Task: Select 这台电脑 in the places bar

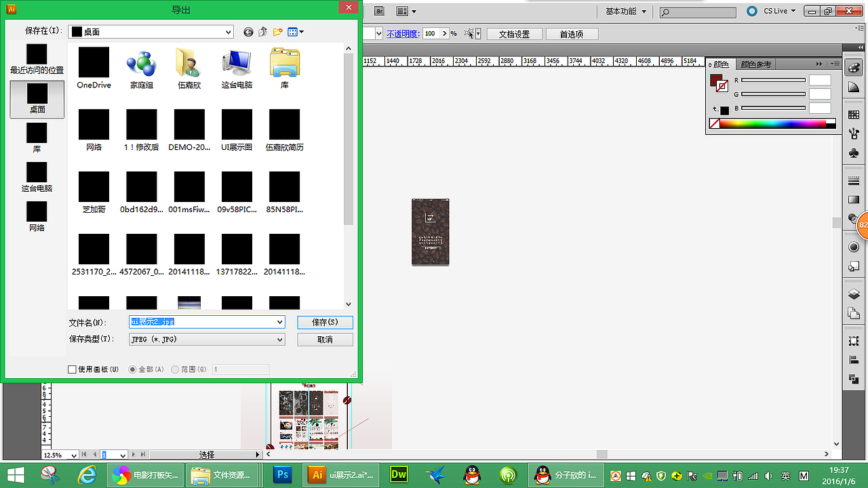Action: 37,178
